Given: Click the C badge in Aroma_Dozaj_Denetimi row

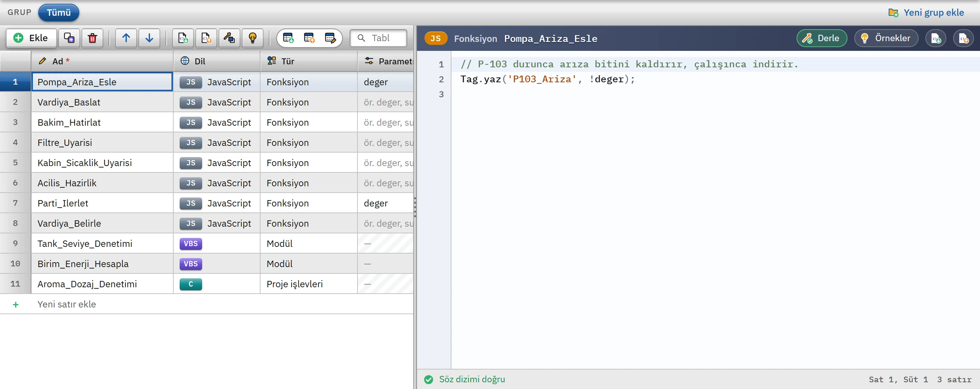Looking at the screenshot, I should point(191,284).
